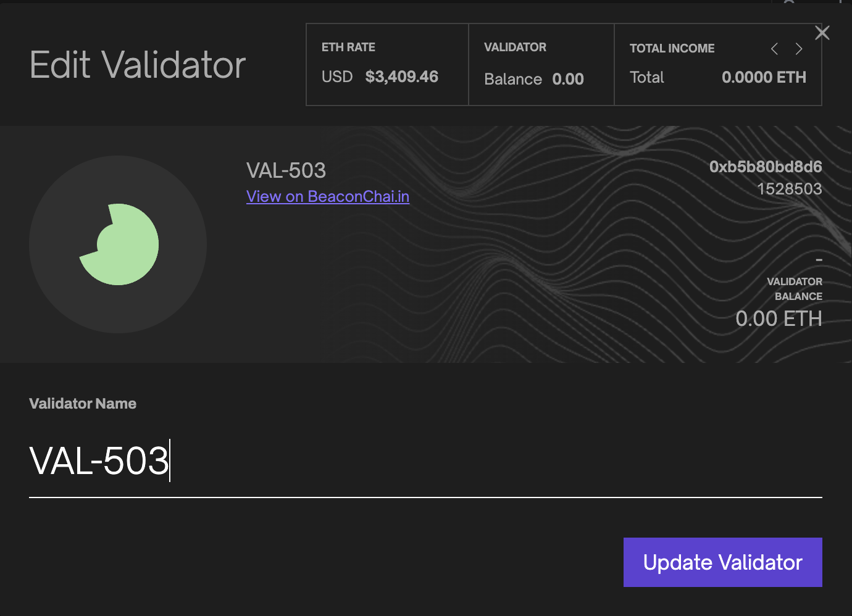Show next total income period
Viewport: 852px width, 616px height.
[x=799, y=49]
